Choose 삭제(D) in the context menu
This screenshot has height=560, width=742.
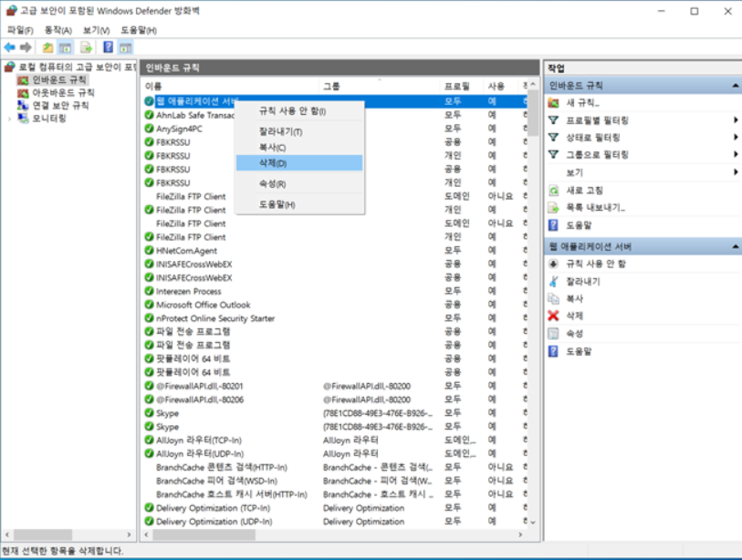pos(299,162)
